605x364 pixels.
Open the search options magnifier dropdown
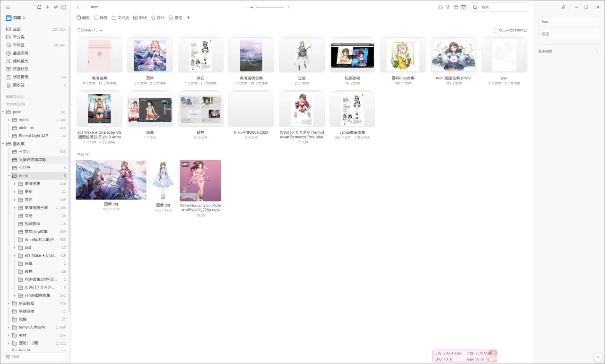(x=475, y=7)
